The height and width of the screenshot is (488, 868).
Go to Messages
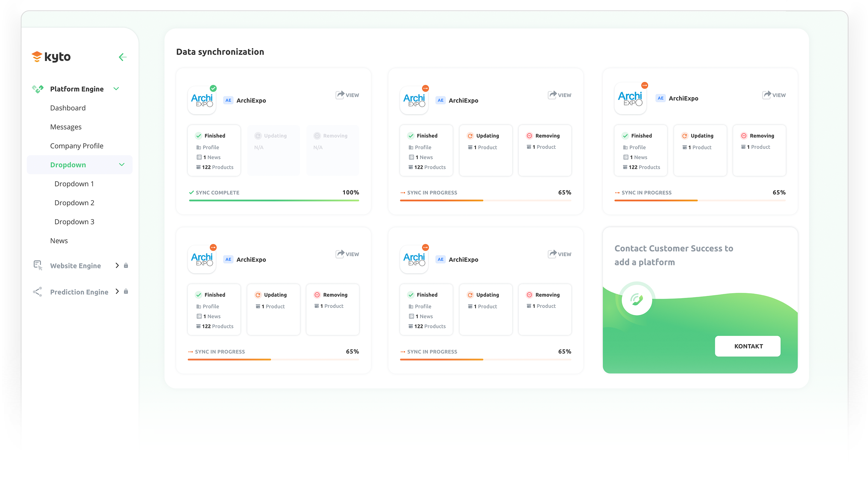(x=66, y=127)
